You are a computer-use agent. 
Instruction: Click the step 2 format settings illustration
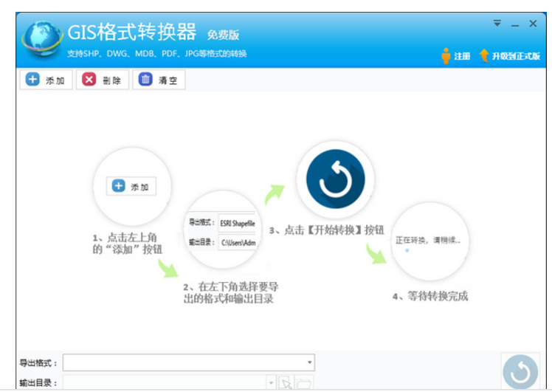(221, 232)
